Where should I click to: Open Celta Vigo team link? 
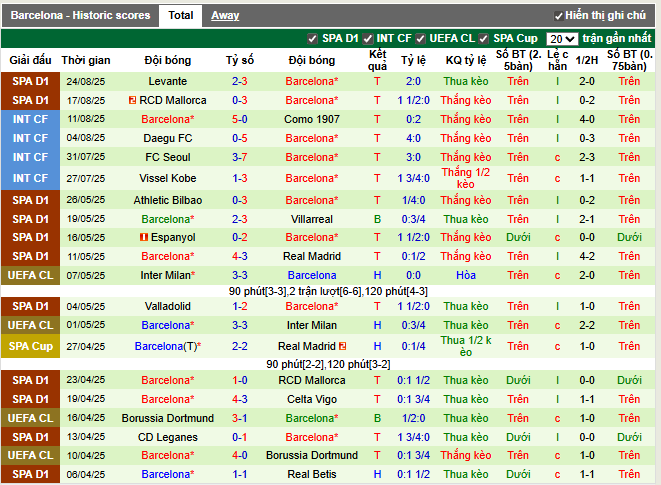(312, 399)
